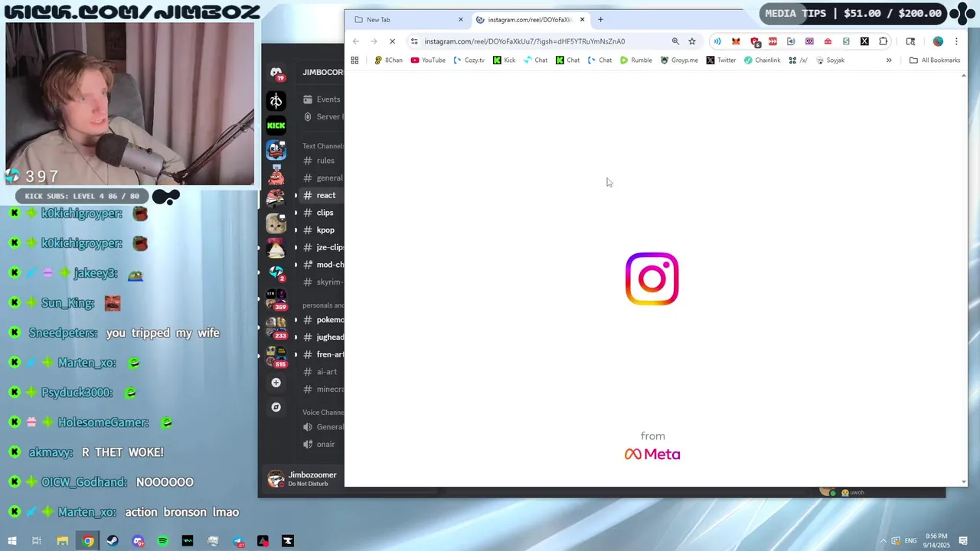Open the /x/ bookmark
Image resolution: width=980 pixels, height=551 pixels.
799,60
